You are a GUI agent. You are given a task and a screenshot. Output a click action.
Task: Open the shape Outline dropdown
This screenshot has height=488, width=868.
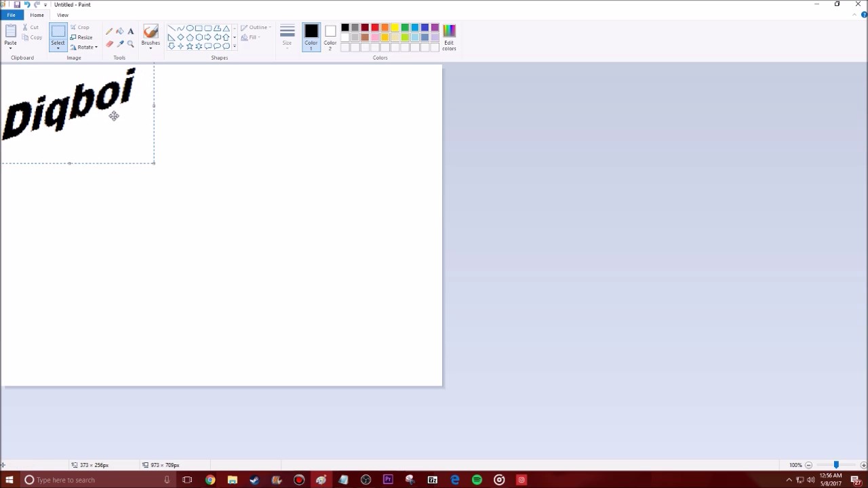[256, 28]
